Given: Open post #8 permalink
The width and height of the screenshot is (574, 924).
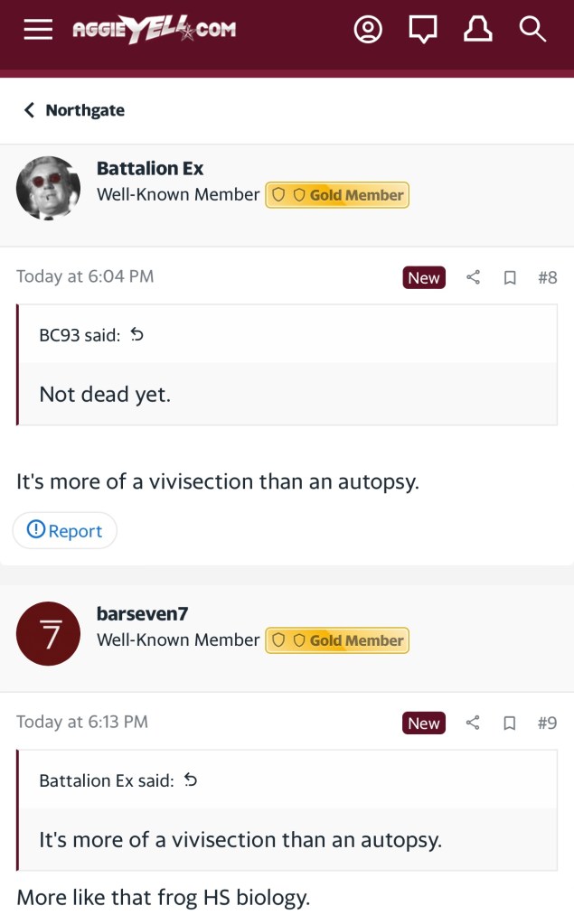Looking at the screenshot, I should click(x=547, y=278).
